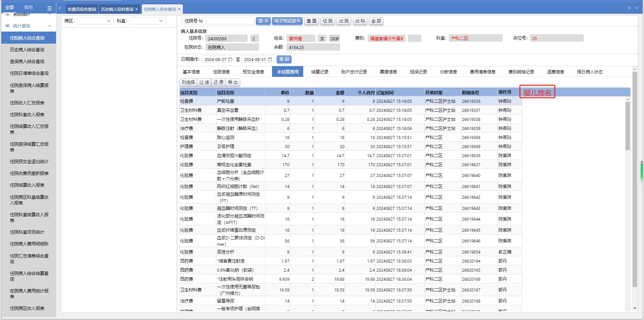
Task: Click the outer vertical scrollbar thumb
Action: tap(634, 180)
